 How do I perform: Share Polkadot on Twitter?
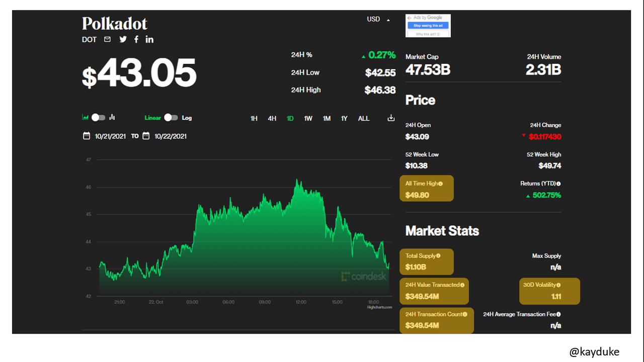click(123, 39)
